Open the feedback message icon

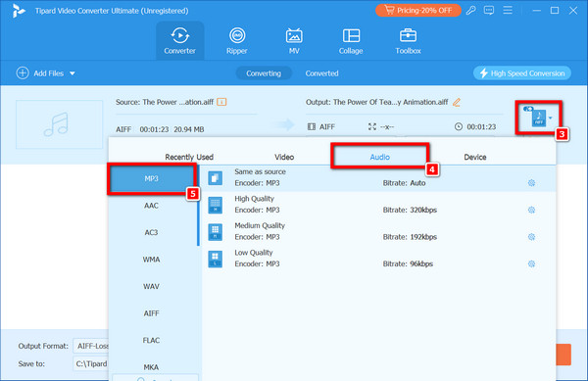tap(489, 11)
